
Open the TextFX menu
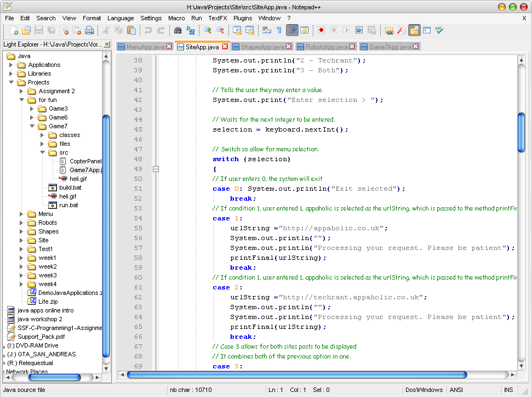(217, 18)
